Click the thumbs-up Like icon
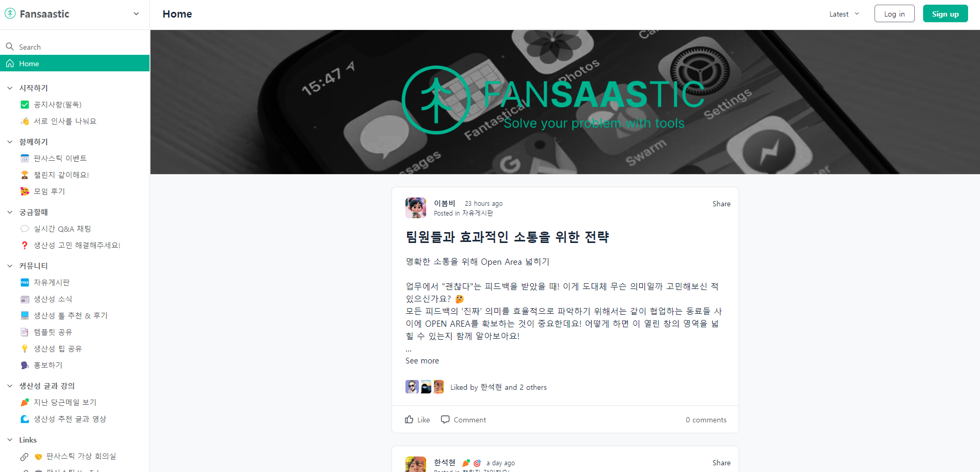Screen dimensions: 980x472 click(x=409, y=419)
